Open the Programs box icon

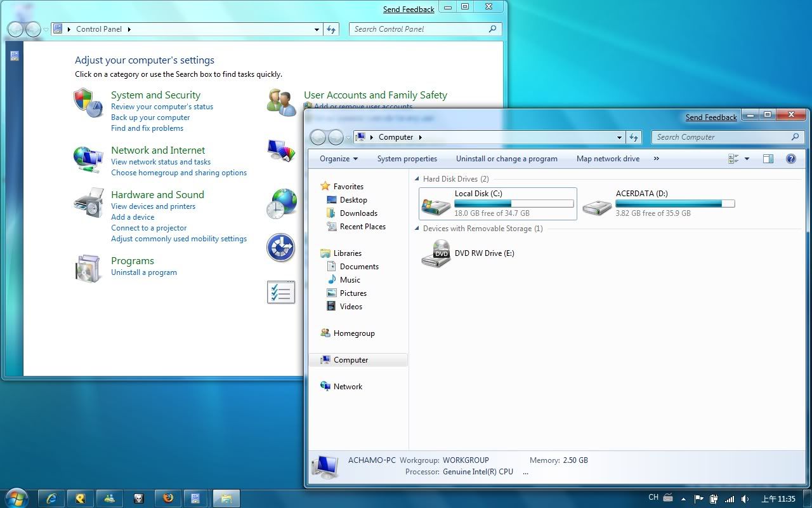(88, 269)
